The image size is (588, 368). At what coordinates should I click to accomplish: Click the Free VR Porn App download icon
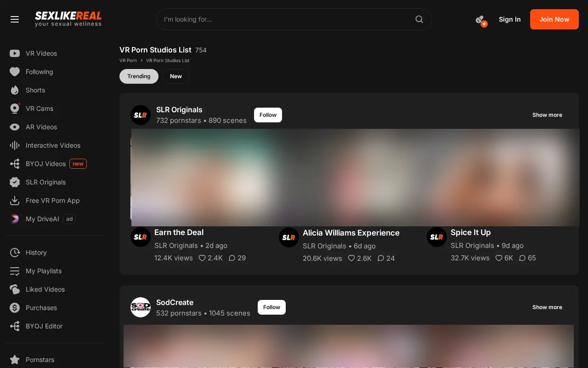pos(15,201)
